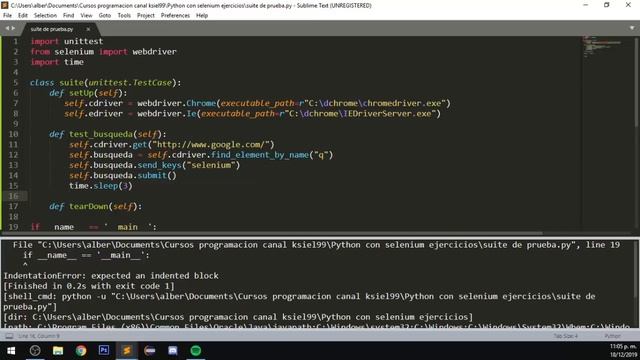640x360 pixels.
Task: Click the "http://www.google.com/" string
Action: [211, 144]
